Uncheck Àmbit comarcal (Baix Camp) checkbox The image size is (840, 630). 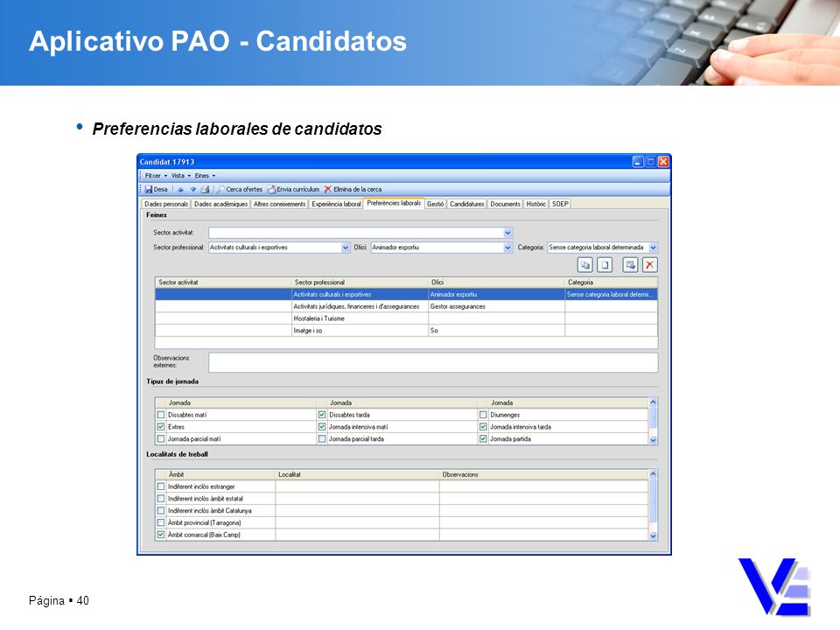point(161,535)
